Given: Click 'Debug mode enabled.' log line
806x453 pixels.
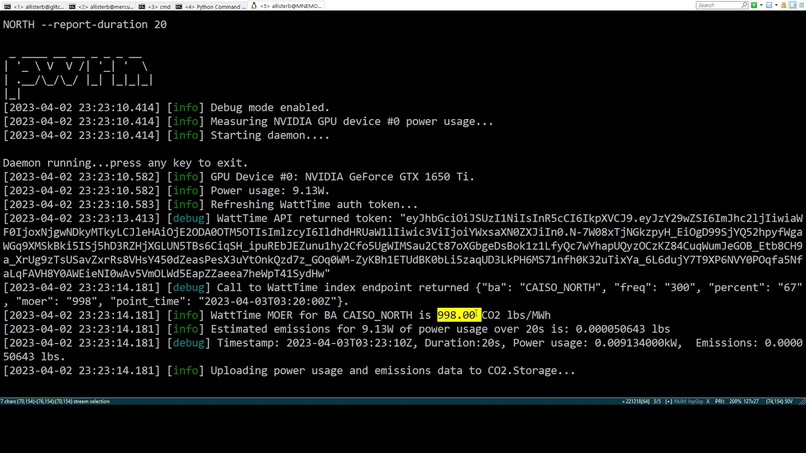Looking at the screenshot, I should point(270,107).
